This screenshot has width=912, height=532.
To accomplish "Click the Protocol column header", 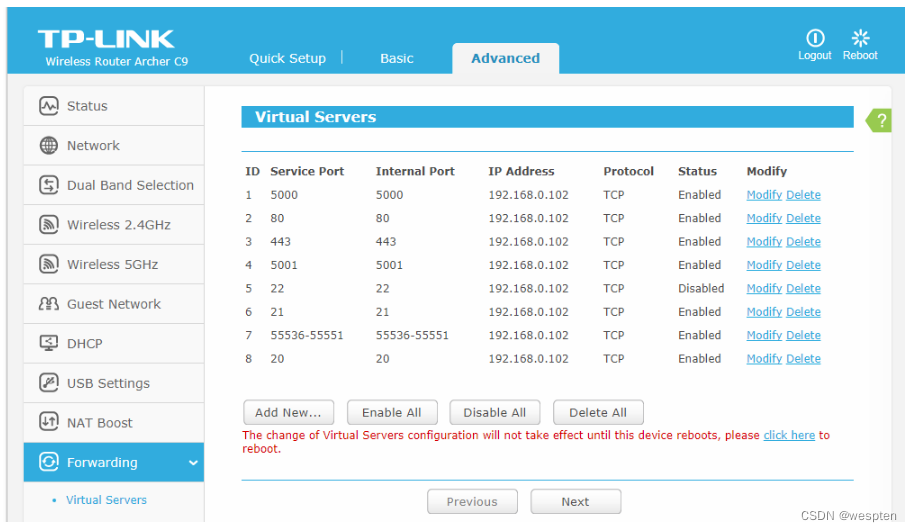I will pos(628,171).
